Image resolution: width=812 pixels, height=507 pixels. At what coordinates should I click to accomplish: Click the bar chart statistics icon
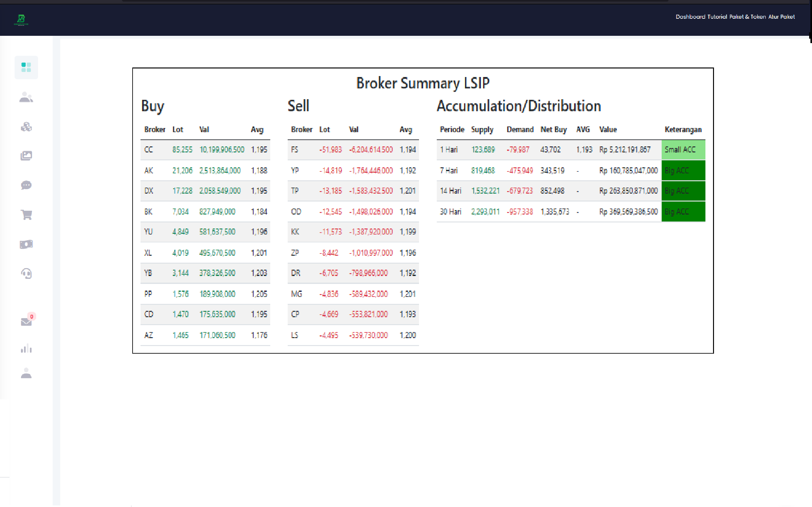(x=26, y=349)
